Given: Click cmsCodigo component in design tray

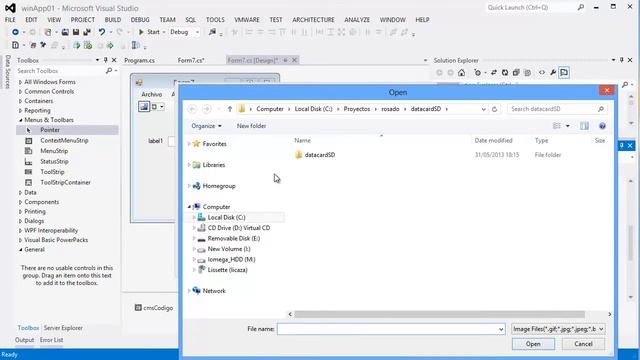Looking at the screenshot, I should 154,308.
